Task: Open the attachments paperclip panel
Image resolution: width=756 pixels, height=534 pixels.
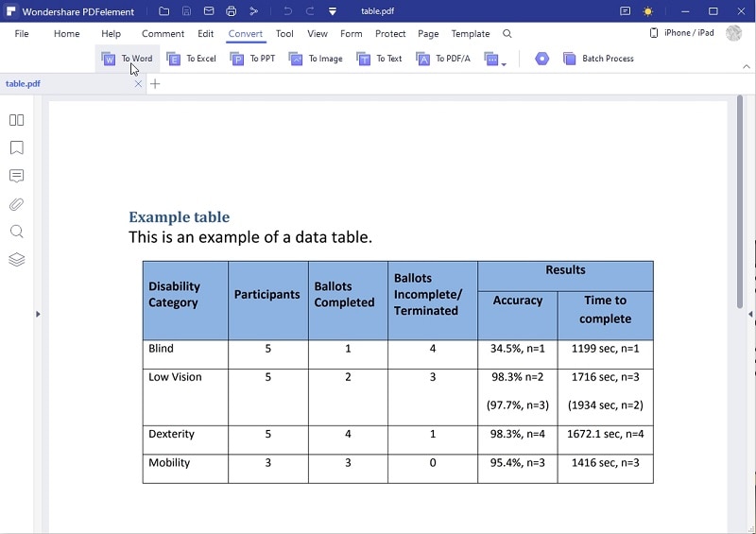Action: pyautogui.click(x=16, y=204)
